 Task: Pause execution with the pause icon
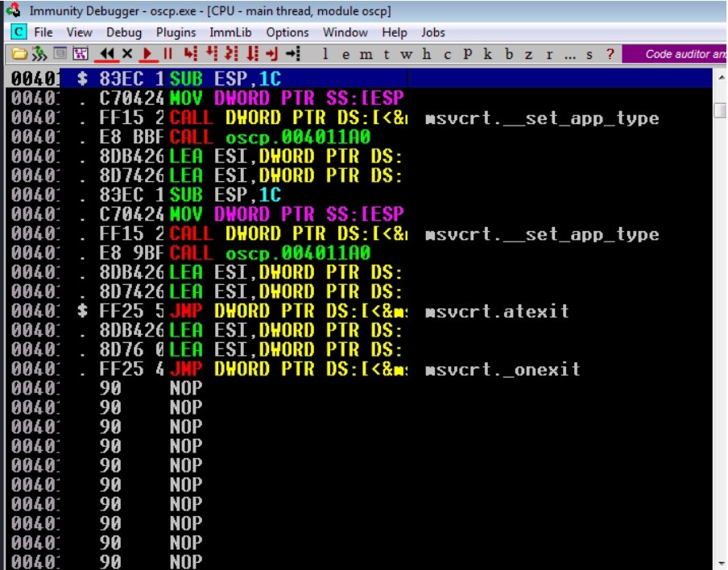(168, 54)
